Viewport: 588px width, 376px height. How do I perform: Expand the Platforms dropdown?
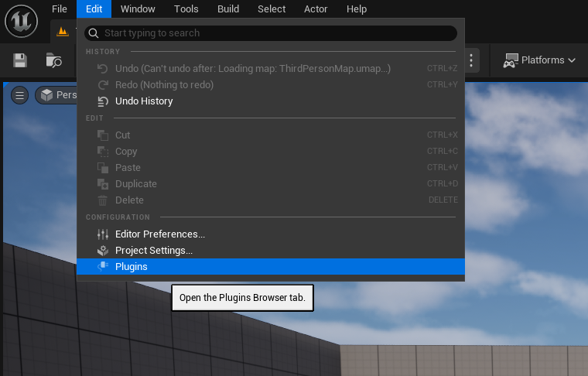(539, 60)
